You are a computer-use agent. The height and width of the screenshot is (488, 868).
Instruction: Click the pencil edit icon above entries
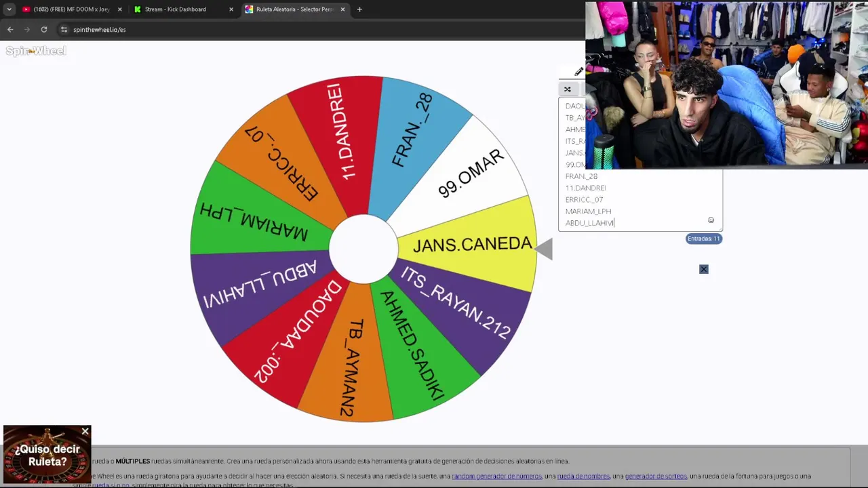tap(578, 72)
